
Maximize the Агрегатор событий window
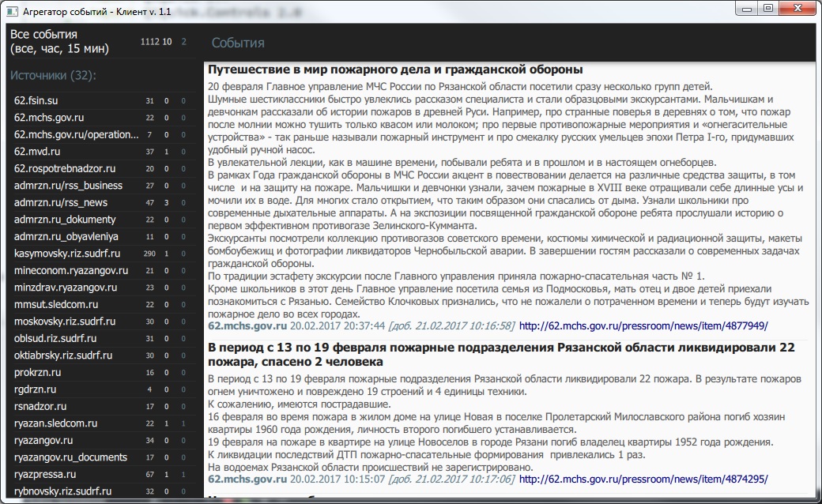[x=768, y=9]
